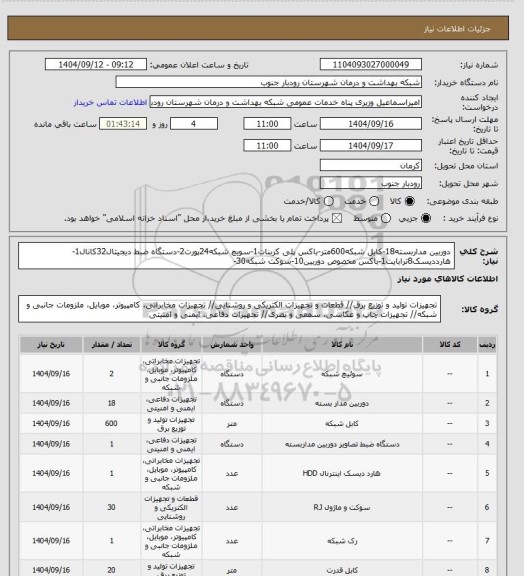
Task: Click the اطلاعات کالاهای مورد نیاز section heading
Action: coord(448,279)
